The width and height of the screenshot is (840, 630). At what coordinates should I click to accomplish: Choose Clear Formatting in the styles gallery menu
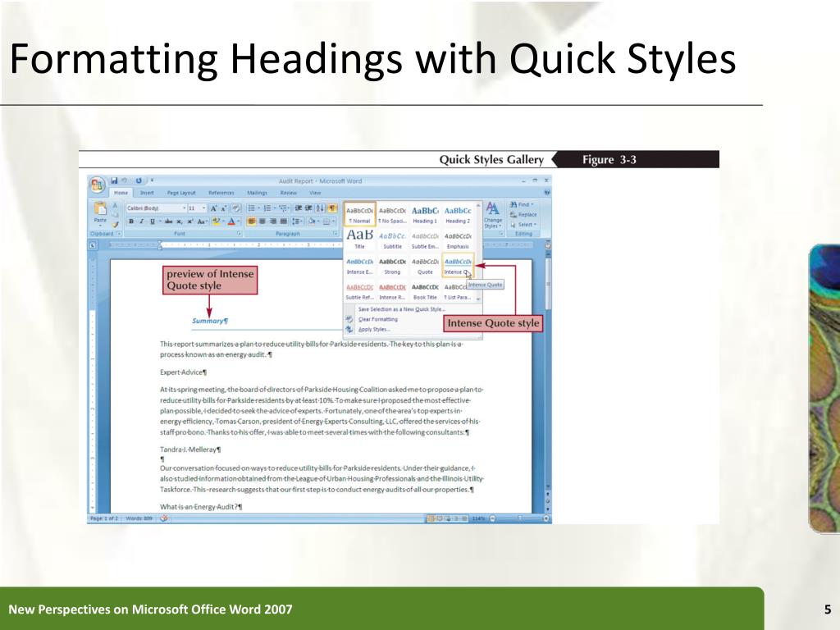(x=378, y=319)
